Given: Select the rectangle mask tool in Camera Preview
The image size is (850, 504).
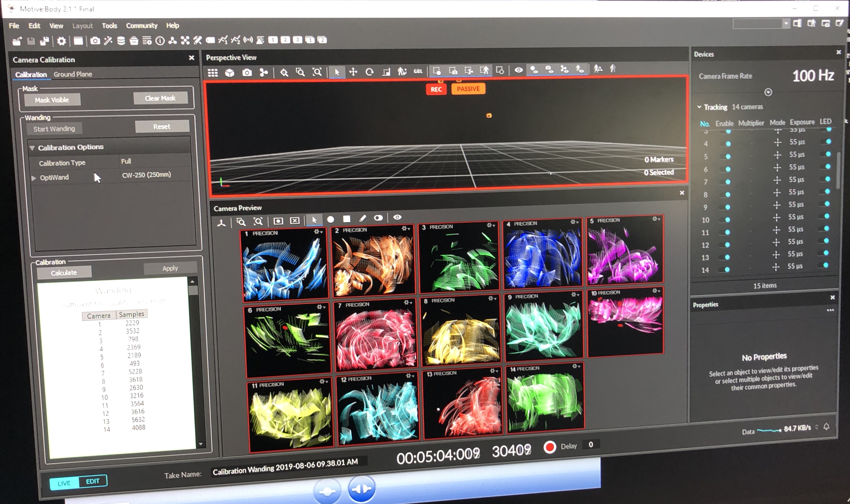Looking at the screenshot, I should click(347, 219).
